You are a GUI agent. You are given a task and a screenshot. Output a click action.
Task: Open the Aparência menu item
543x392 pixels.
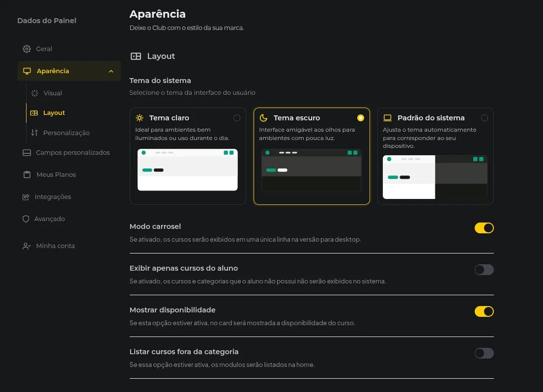pyautogui.click(x=69, y=71)
